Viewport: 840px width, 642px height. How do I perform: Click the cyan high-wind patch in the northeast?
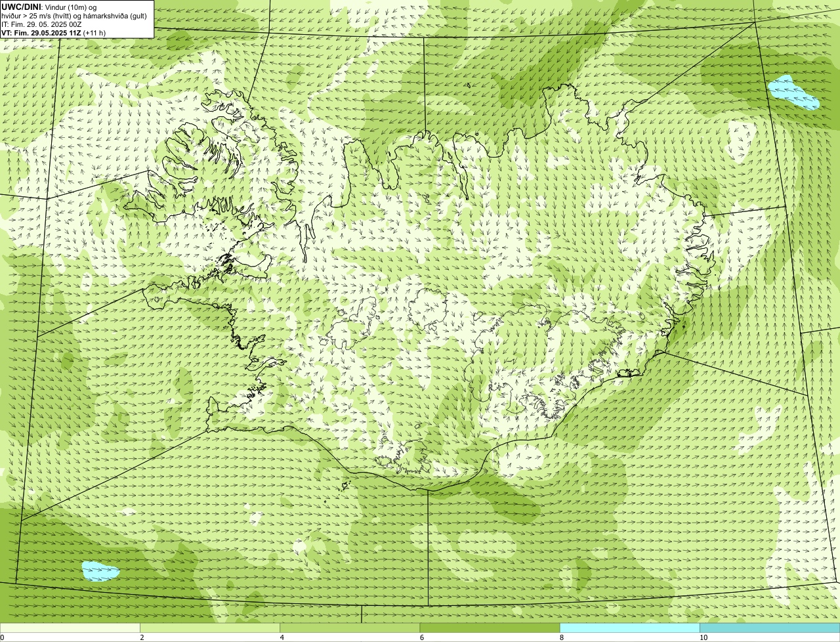(794, 93)
